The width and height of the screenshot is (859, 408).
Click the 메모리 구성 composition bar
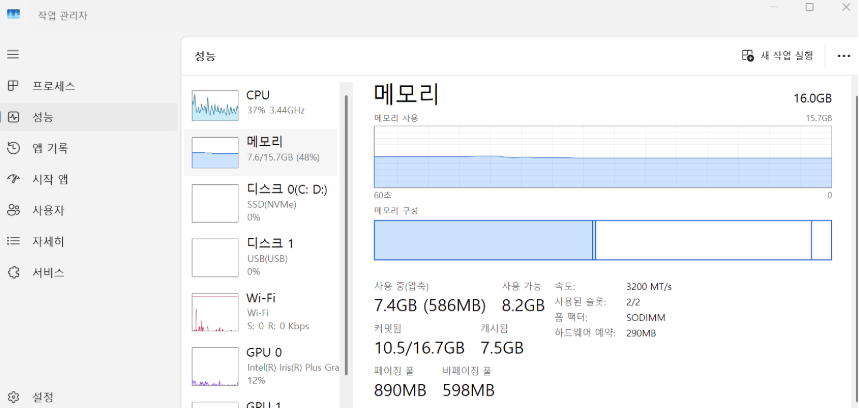[x=603, y=240]
